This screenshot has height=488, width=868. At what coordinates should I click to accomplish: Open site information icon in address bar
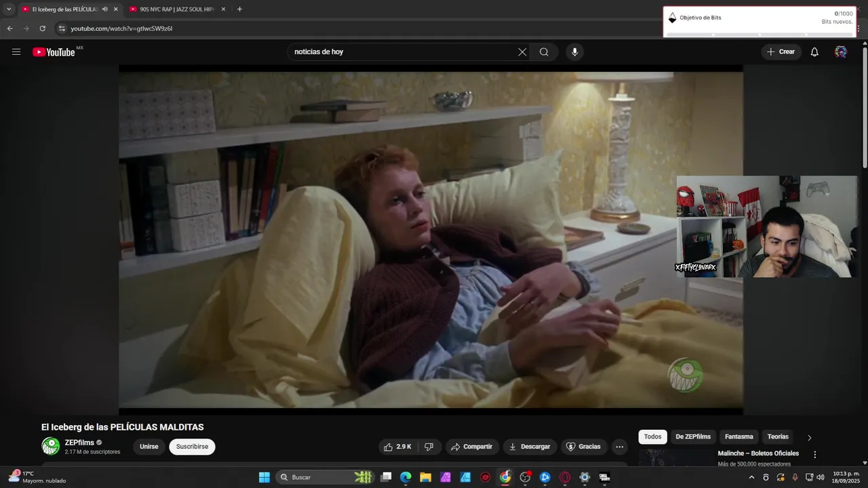point(62,28)
